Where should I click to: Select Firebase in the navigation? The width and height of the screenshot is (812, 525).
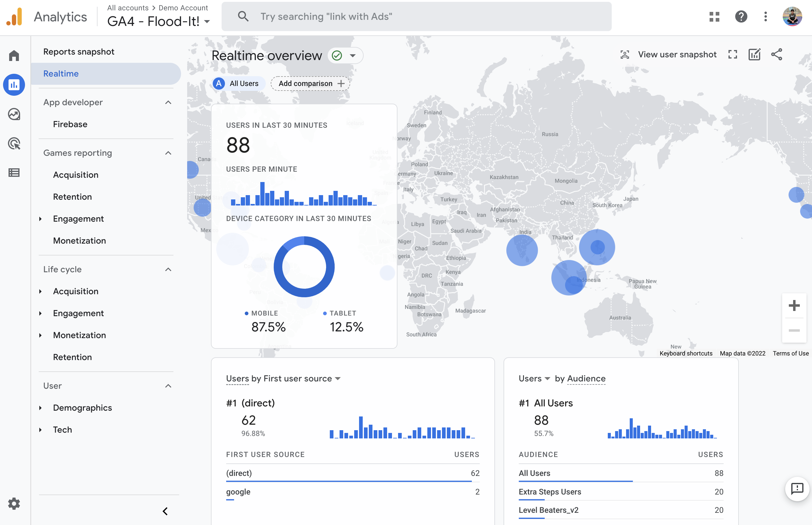click(70, 124)
